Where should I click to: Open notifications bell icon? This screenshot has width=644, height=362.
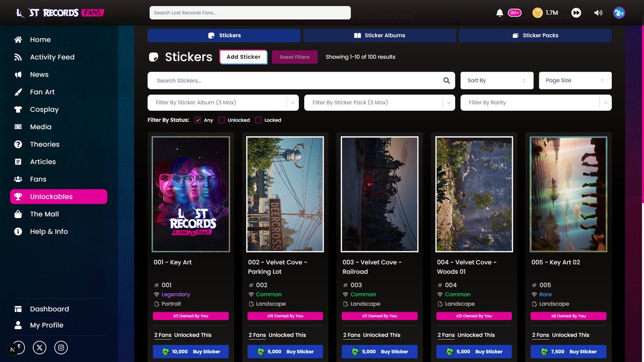pyautogui.click(x=500, y=13)
